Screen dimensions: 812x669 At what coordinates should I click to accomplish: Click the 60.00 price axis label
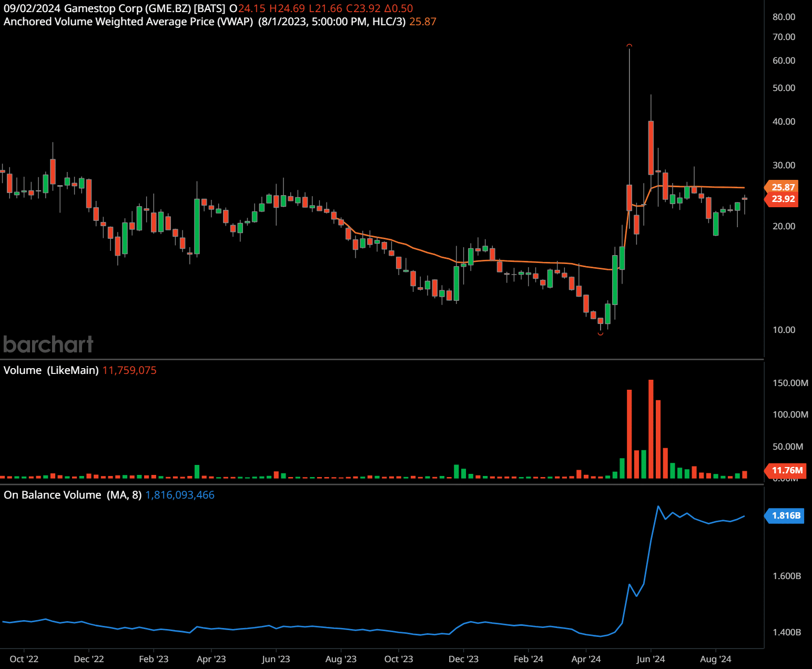click(784, 60)
